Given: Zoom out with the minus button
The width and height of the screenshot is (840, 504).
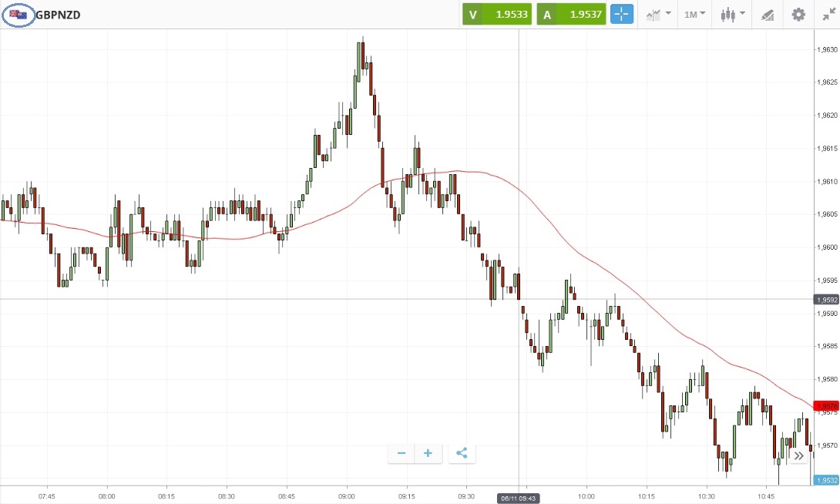Looking at the screenshot, I should click(x=402, y=454).
